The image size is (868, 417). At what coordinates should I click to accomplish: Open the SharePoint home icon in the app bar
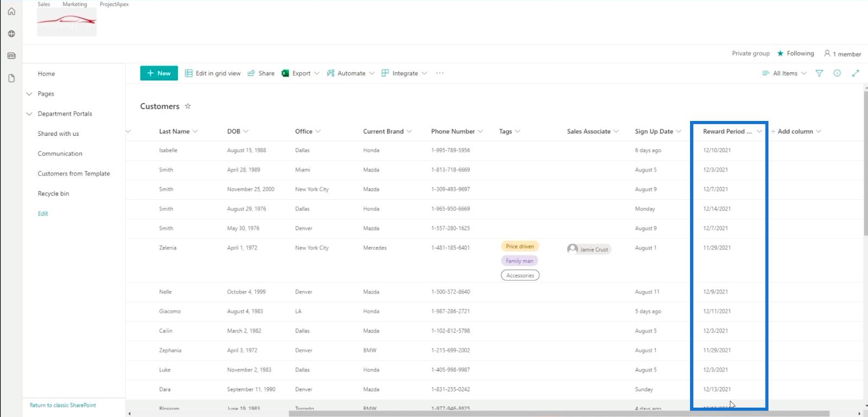tap(11, 11)
